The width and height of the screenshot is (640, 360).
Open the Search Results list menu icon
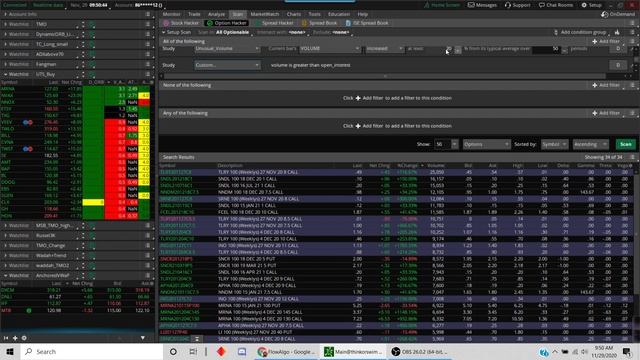[632, 157]
